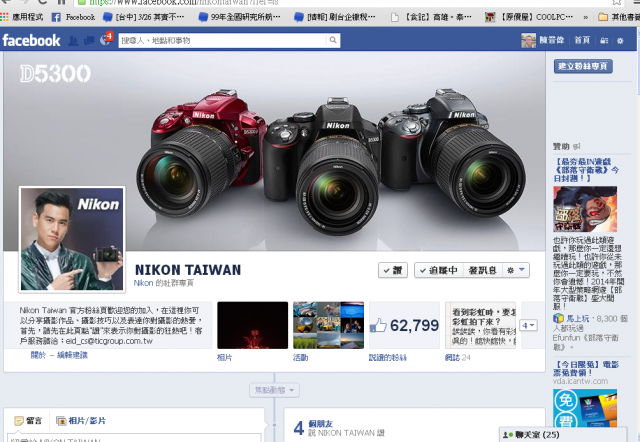
Task: Open [情報] 剧台企樓稅 bookmark
Action: tap(335, 17)
